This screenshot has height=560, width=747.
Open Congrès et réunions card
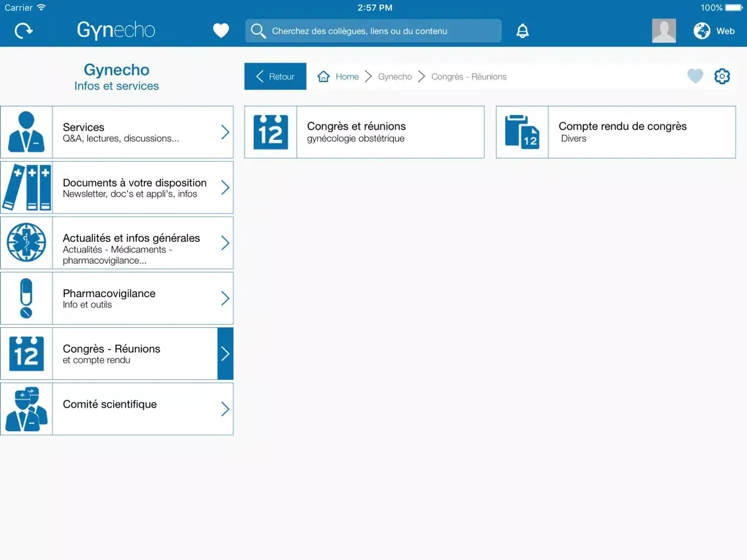point(364,132)
